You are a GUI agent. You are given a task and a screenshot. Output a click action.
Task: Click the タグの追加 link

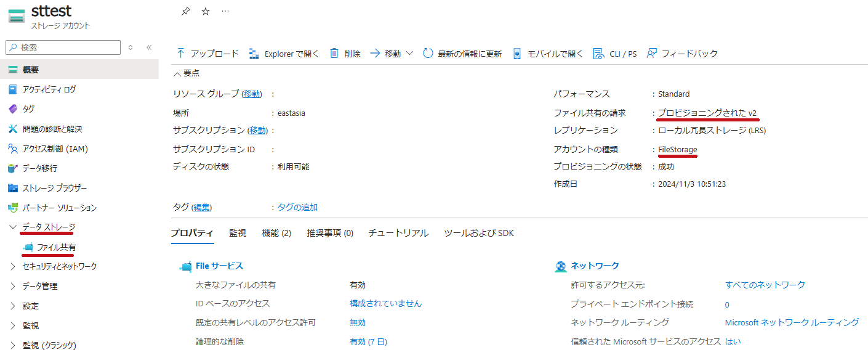[297, 208]
